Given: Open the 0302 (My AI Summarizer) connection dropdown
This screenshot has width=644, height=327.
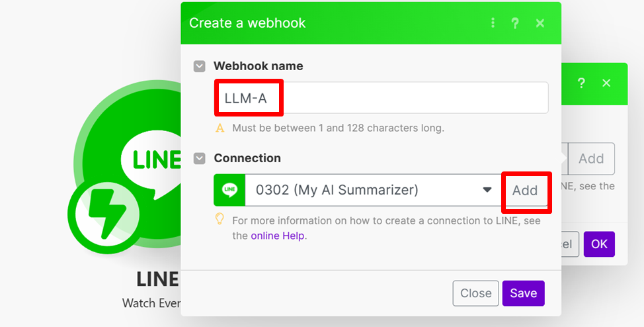Looking at the screenshot, I should tap(370, 191).
